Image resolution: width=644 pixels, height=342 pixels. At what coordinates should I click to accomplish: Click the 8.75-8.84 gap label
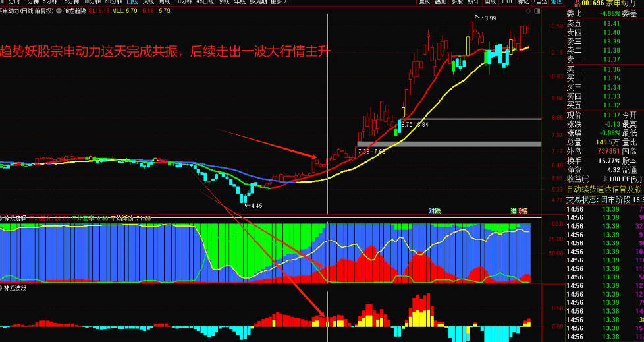pos(415,124)
